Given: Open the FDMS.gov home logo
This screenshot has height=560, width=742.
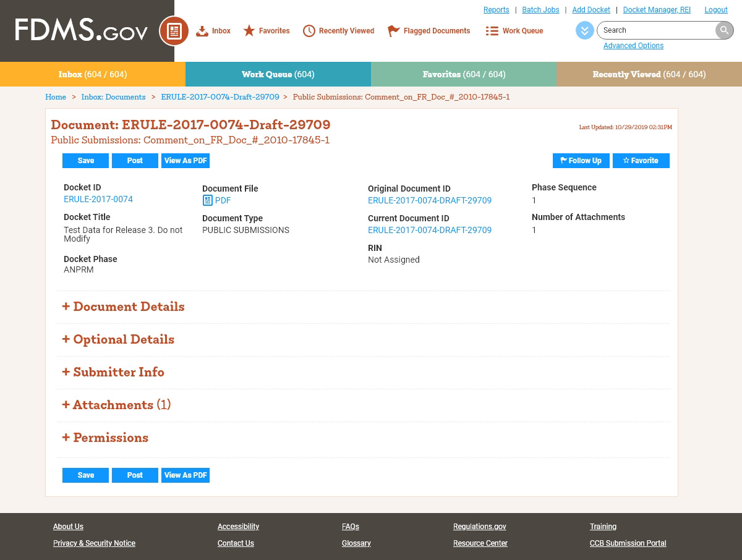Looking at the screenshot, I should click(x=81, y=30).
